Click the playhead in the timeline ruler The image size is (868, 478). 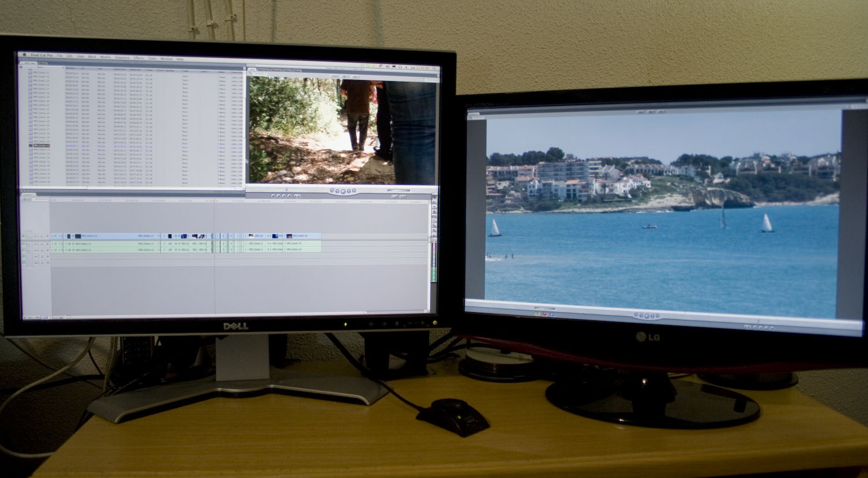click(x=215, y=201)
